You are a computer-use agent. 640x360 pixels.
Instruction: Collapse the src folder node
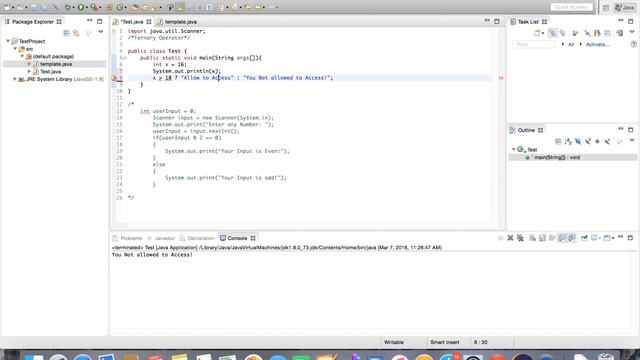coord(15,49)
